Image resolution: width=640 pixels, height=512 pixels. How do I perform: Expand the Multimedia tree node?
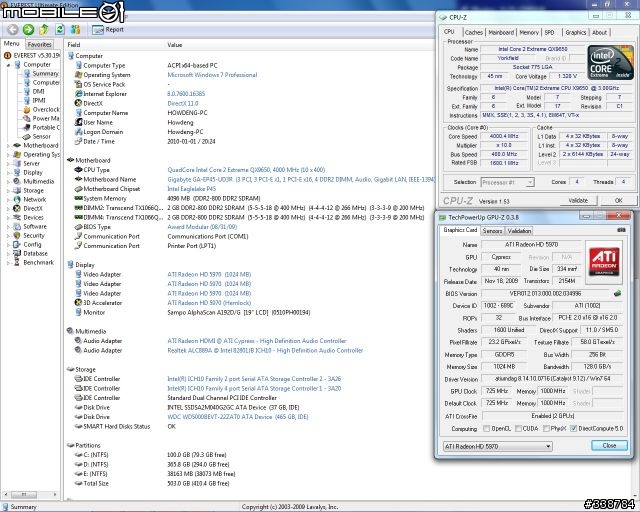(x=8, y=182)
